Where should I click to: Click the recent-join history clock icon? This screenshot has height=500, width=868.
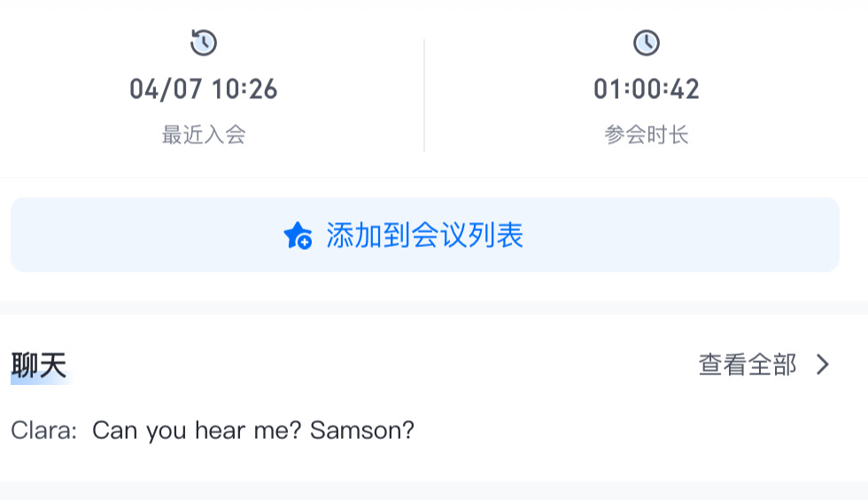[x=204, y=42]
